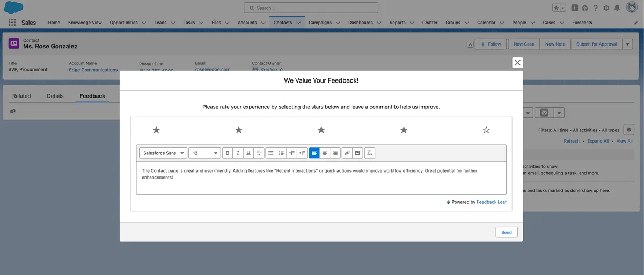Rate three stars
Screen dimensions: 644x275
coord(321,130)
